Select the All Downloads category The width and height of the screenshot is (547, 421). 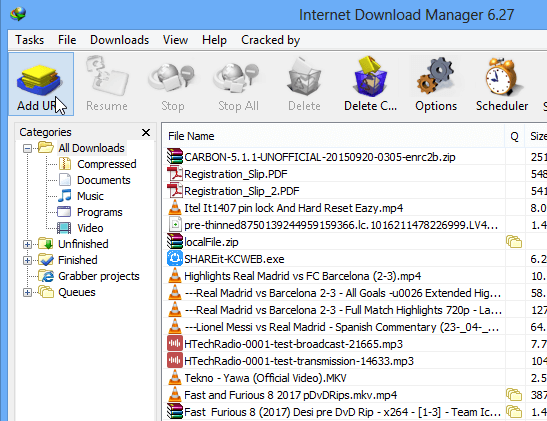(91, 148)
